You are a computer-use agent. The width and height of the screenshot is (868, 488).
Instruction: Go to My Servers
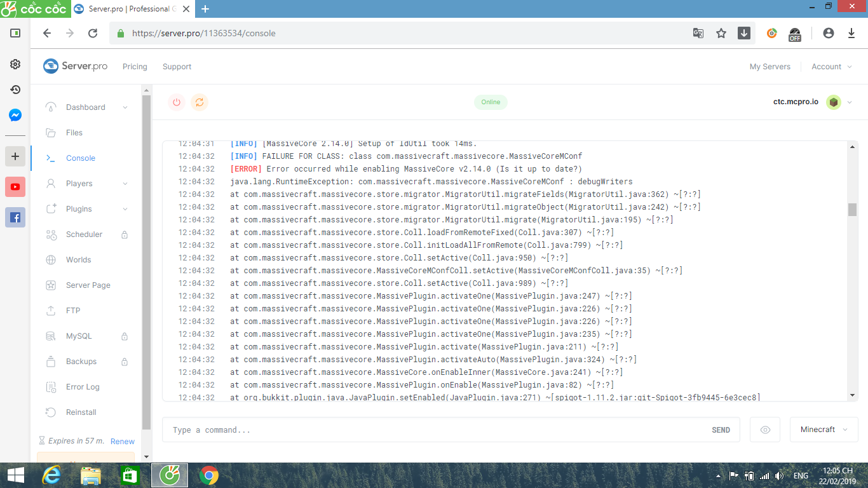[x=770, y=67]
